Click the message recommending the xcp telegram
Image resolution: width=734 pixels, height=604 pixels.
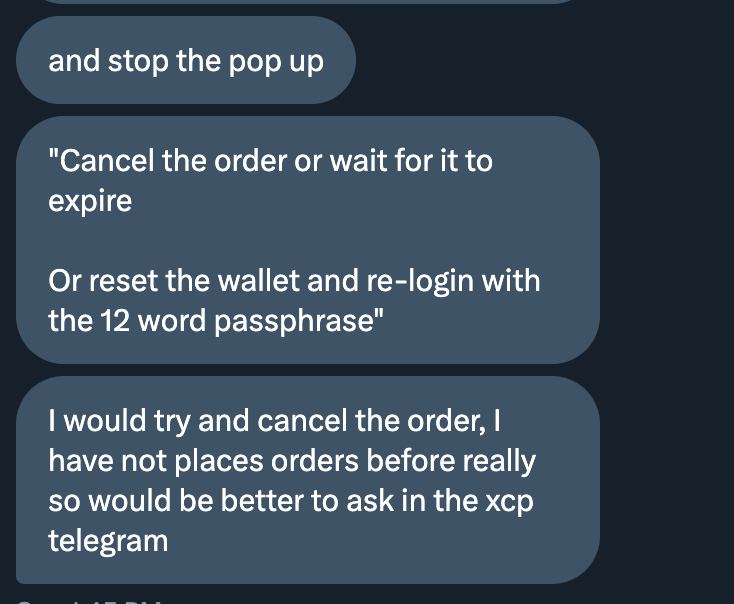point(308,480)
